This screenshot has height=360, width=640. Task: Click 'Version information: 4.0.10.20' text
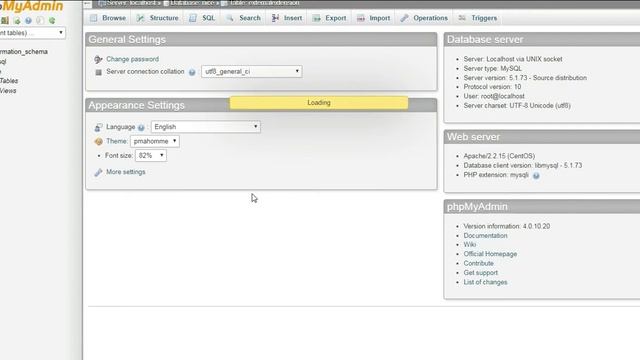[x=507, y=226]
